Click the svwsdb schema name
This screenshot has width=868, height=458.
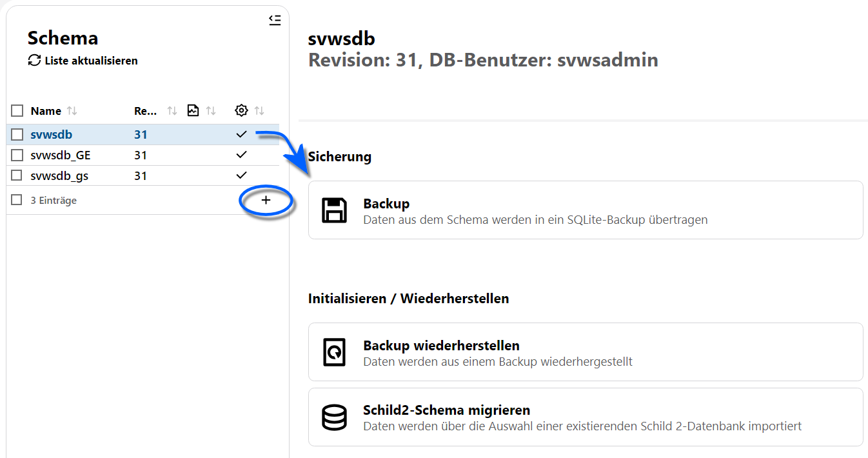53,134
